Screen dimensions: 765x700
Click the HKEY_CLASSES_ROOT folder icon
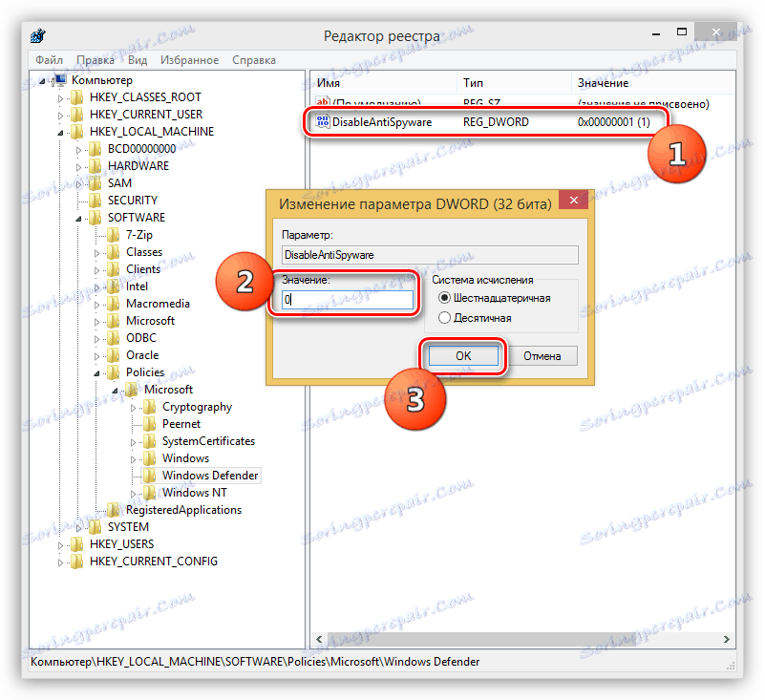77,97
